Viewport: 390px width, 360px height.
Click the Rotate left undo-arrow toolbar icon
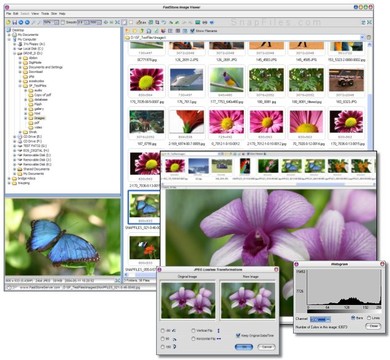coord(164,22)
